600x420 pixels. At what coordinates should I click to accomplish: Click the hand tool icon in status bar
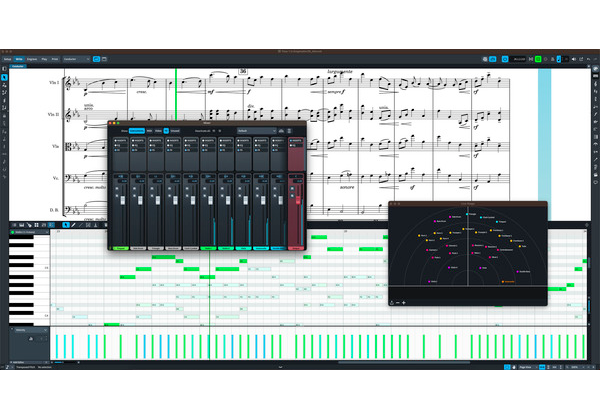click(514, 367)
